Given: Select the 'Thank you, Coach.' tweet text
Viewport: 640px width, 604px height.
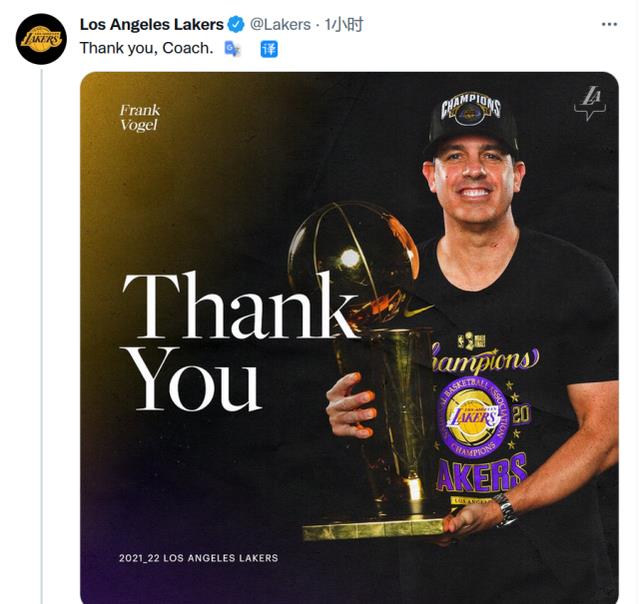Looking at the screenshot, I should (x=147, y=48).
